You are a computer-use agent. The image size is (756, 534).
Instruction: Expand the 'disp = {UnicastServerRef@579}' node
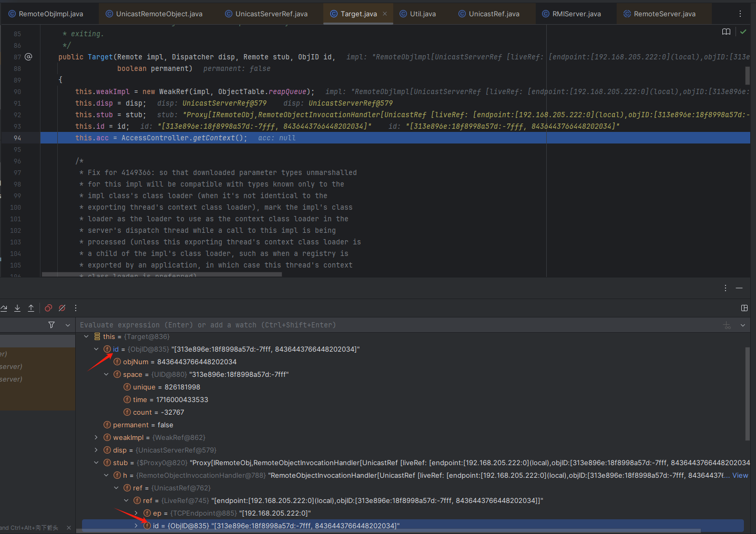click(x=96, y=450)
